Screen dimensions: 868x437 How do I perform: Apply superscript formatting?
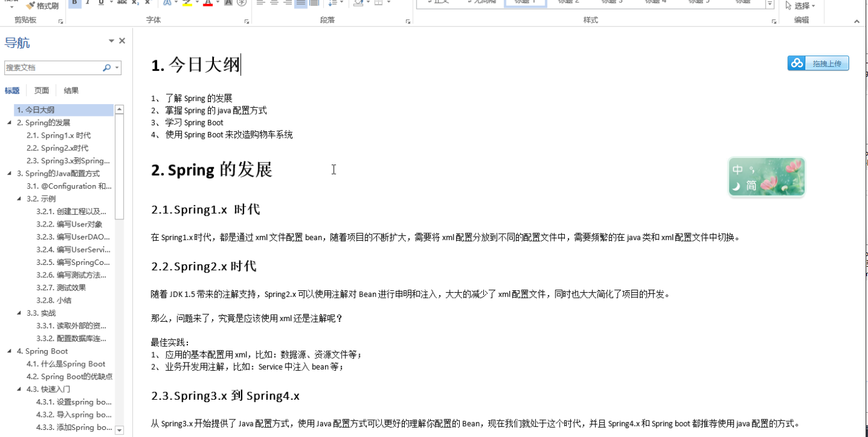[148, 2]
